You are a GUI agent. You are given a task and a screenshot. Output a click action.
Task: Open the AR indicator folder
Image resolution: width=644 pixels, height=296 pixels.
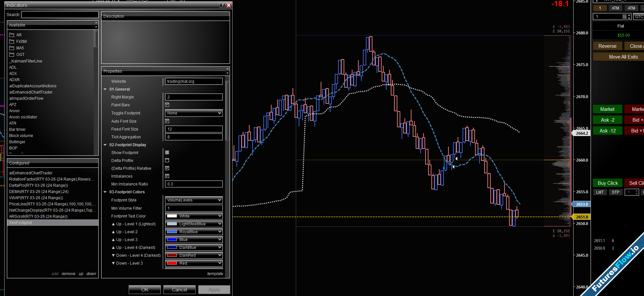click(x=12, y=35)
